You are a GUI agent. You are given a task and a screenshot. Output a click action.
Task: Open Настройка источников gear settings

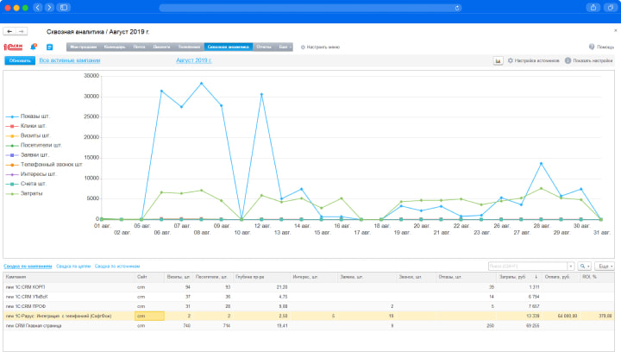(x=534, y=60)
